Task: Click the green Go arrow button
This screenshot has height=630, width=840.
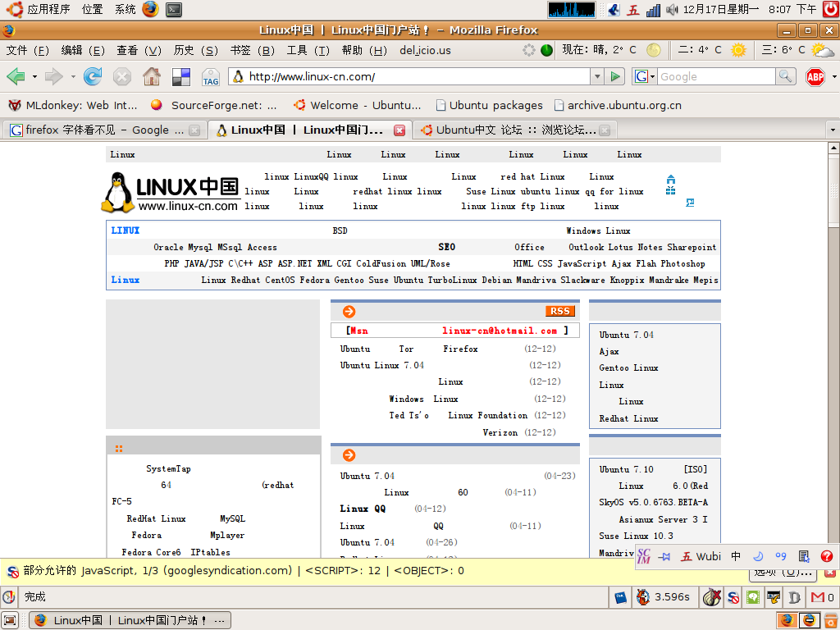Action: pyautogui.click(x=615, y=76)
